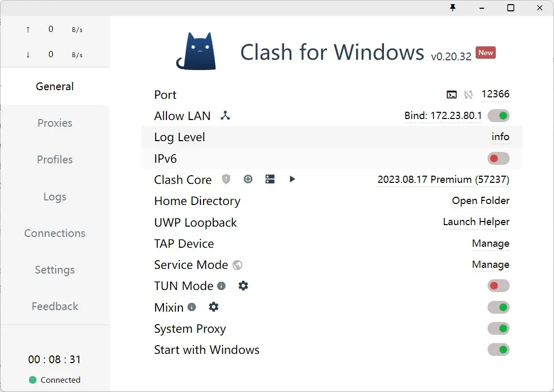Disable Start with Windows toggle

(x=498, y=350)
